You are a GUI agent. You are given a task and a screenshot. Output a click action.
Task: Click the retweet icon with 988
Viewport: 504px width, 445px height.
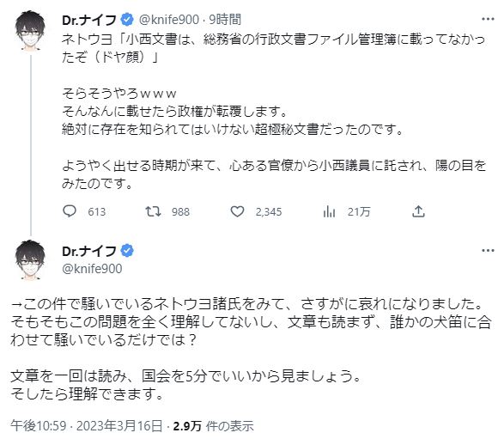coord(153,211)
